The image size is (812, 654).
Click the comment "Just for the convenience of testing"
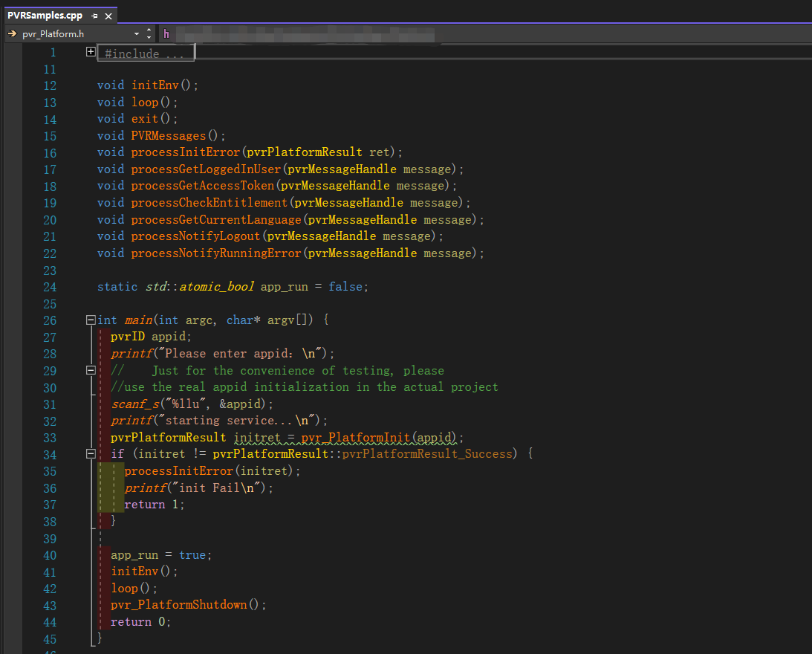coord(271,371)
